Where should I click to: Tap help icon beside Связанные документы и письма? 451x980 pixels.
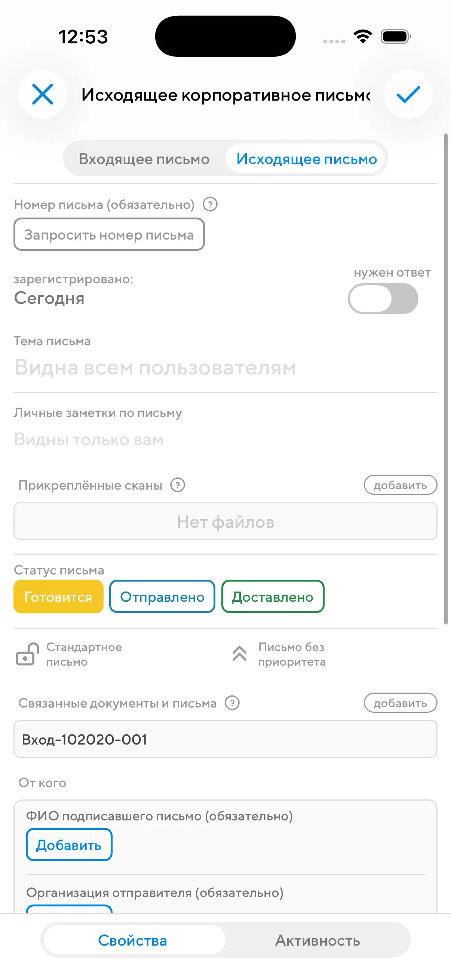point(232,703)
